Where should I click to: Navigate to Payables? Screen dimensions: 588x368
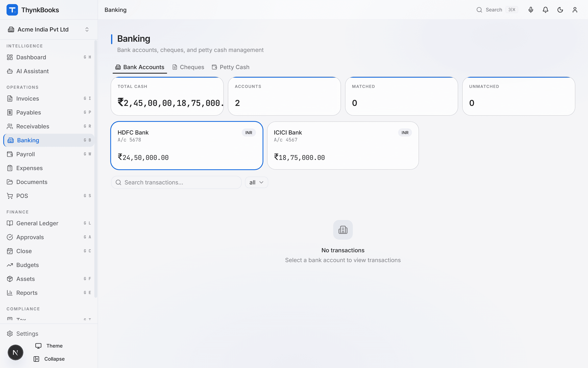(49, 112)
